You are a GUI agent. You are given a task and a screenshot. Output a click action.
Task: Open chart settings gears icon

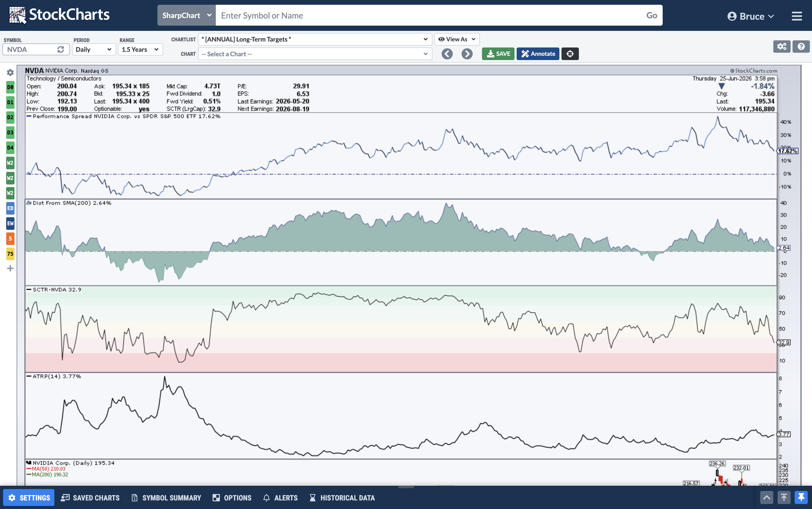[x=782, y=47]
